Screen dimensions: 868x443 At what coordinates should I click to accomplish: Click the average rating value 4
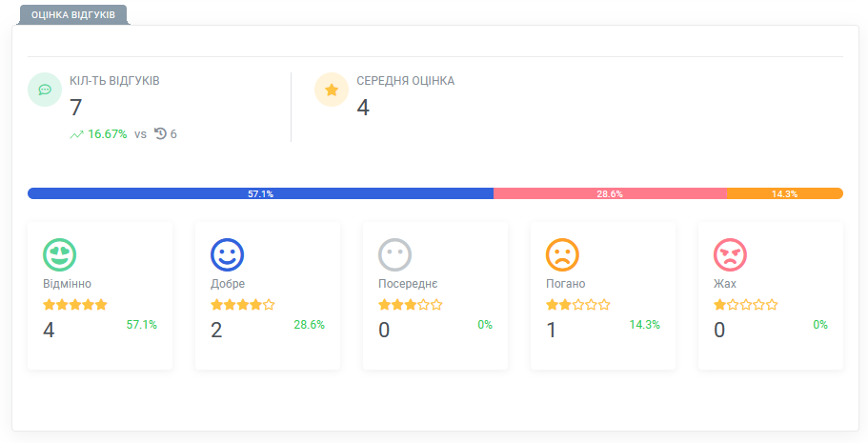tap(363, 108)
